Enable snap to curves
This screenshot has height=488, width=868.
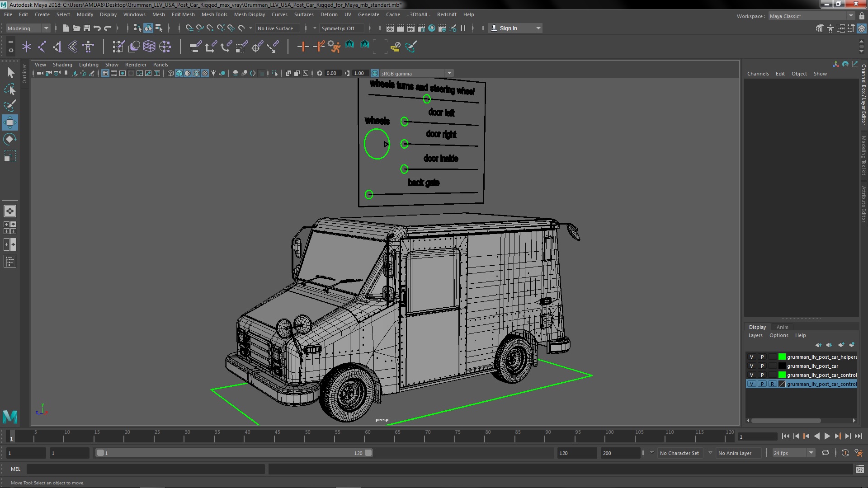pos(199,28)
